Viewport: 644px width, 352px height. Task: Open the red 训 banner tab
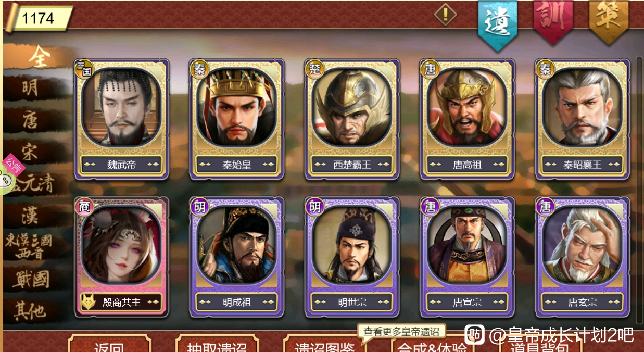pyautogui.click(x=553, y=22)
